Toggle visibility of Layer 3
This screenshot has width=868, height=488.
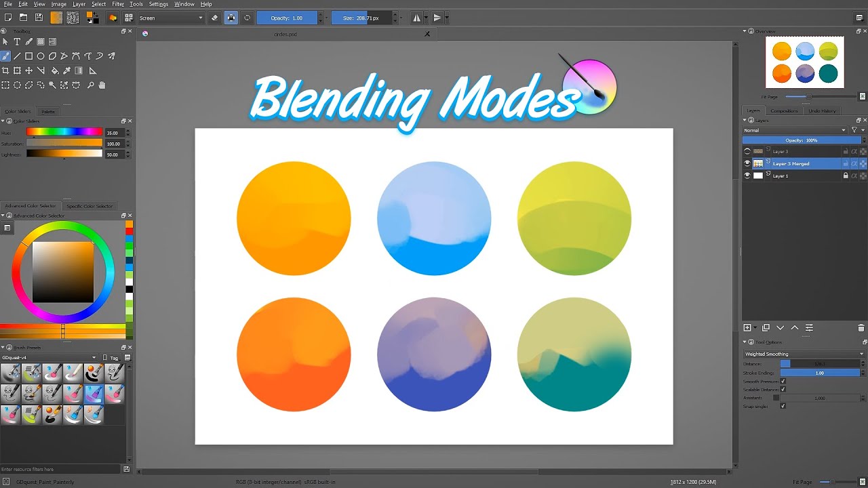[x=747, y=152]
